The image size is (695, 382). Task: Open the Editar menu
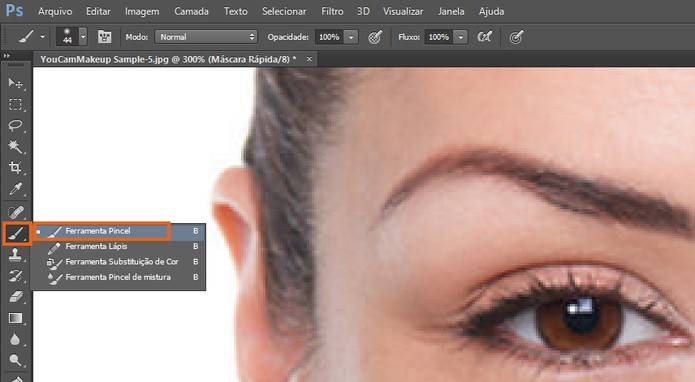click(x=98, y=12)
